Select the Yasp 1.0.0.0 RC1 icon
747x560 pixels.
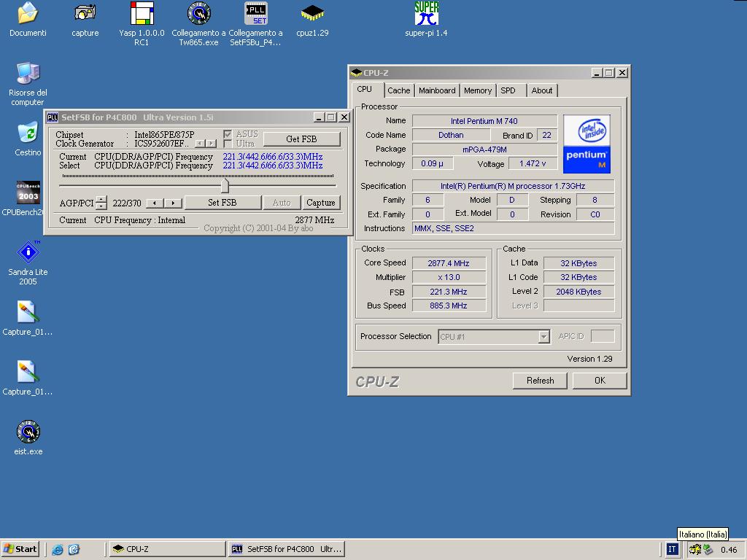pyautogui.click(x=142, y=24)
